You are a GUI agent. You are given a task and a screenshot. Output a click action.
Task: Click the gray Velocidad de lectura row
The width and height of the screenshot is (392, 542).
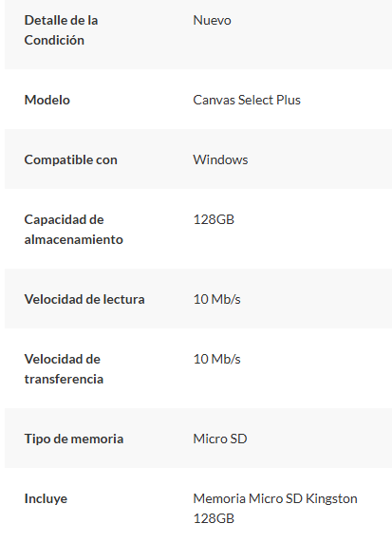click(x=198, y=299)
